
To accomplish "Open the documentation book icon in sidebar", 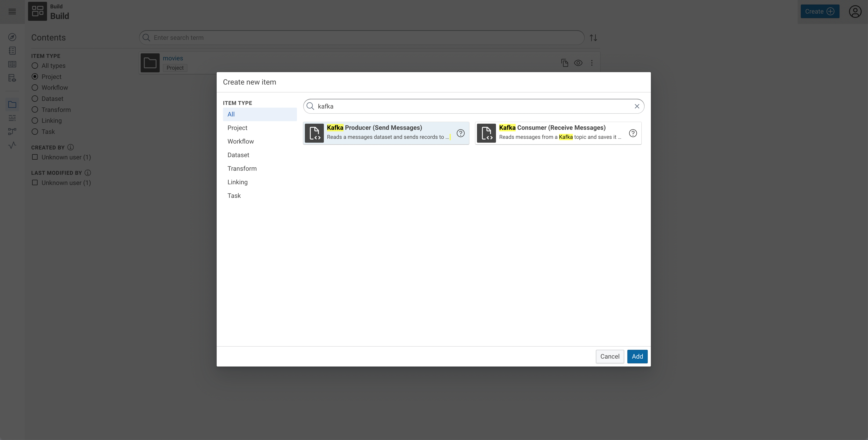I will click(12, 64).
